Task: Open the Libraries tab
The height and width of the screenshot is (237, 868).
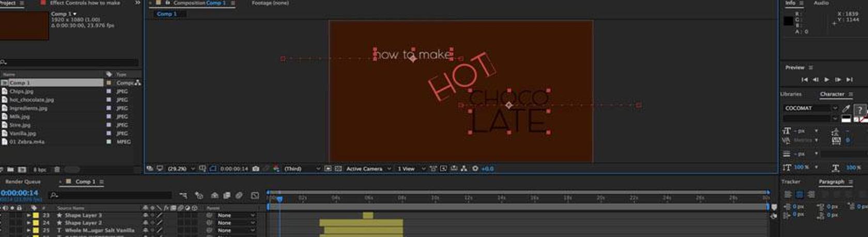Action: tap(791, 94)
